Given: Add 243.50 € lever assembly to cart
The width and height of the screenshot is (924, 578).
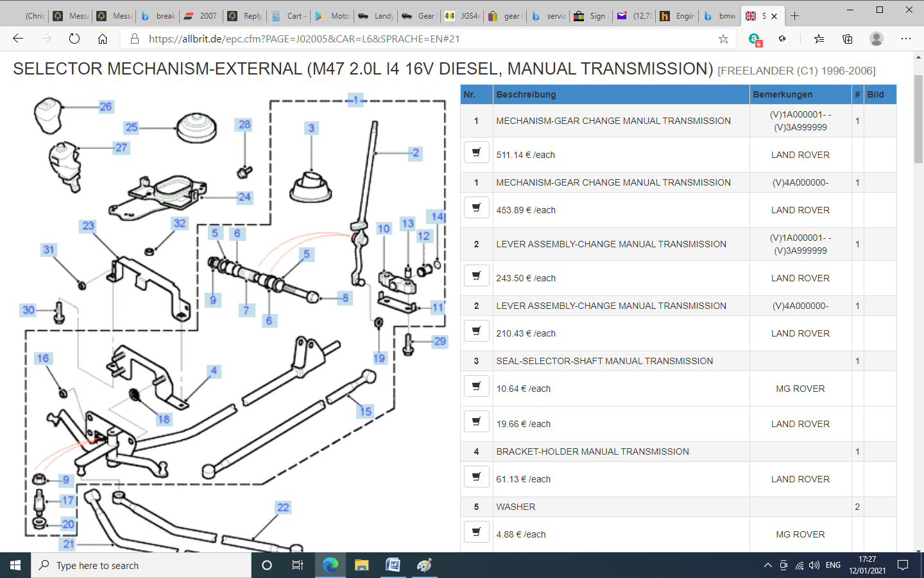Looking at the screenshot, I should pos(476,276).
